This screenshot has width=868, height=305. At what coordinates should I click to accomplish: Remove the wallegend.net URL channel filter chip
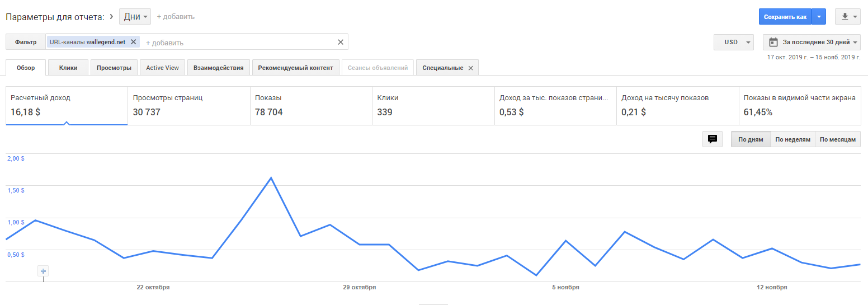click(x=133, y=42)
